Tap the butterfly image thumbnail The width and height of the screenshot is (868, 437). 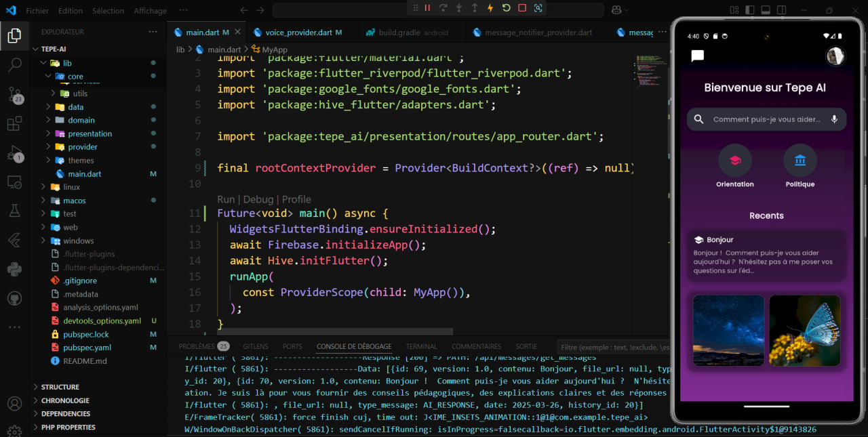805,331
